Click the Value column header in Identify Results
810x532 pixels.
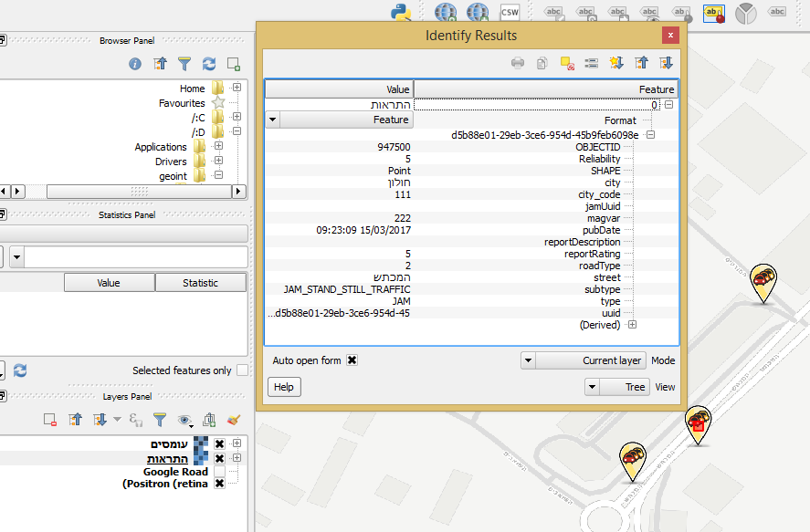(x=339, y=89)
